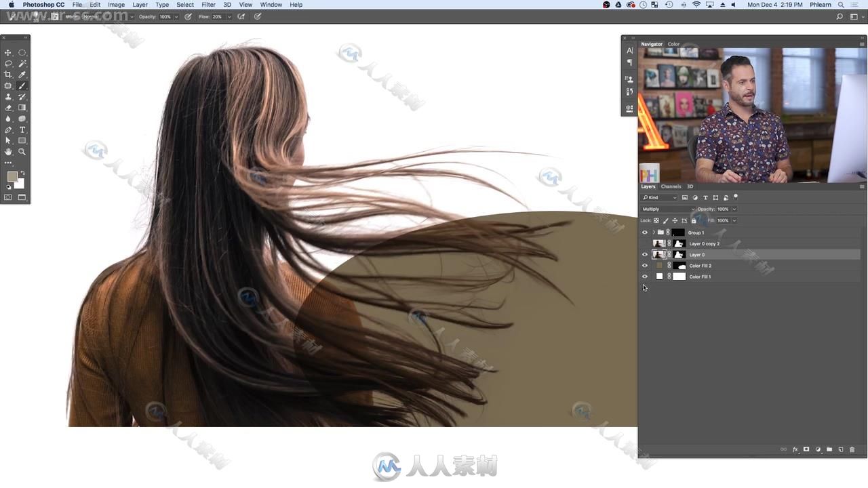Toggle lock all padlock icon
This screenshot has height=488, width=868.
click(693, 220)
